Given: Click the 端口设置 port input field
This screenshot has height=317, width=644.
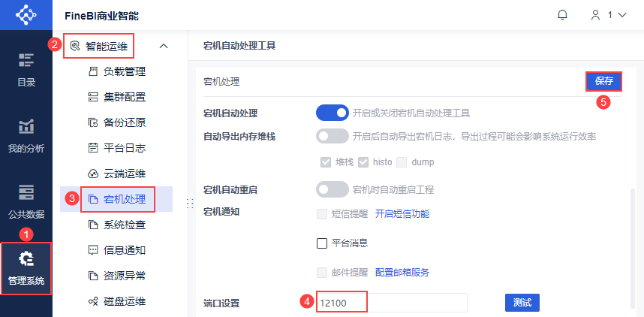Looking at the screenshot, I should click(x=391, y=303).
